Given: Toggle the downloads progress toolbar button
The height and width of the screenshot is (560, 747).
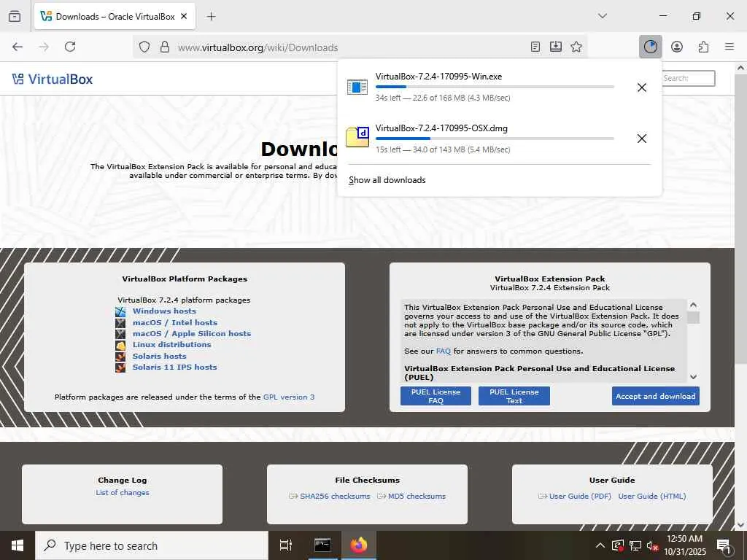Looking at the screenshot, I should coord(650,47).
